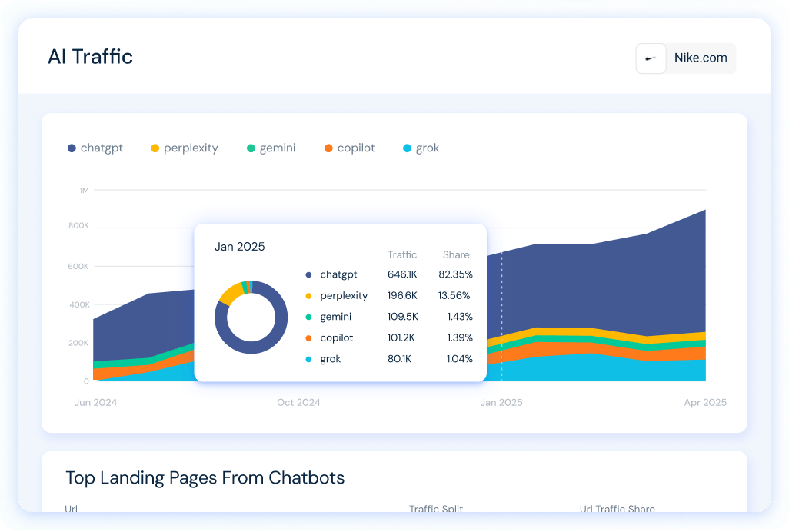The image size is (789, 532).
Task: Select the Jun 2024 axis label
Action: point(95,402)
